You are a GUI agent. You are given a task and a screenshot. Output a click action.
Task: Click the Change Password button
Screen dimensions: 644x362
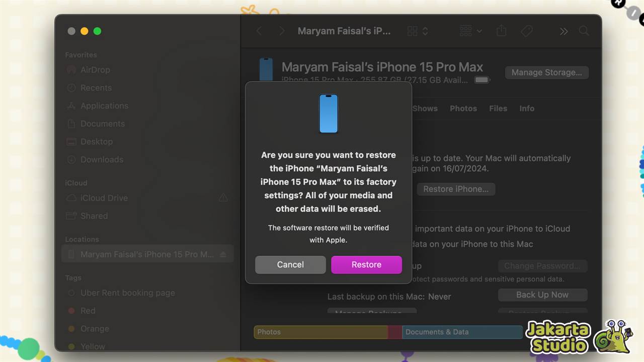click(x=542, y=265)
